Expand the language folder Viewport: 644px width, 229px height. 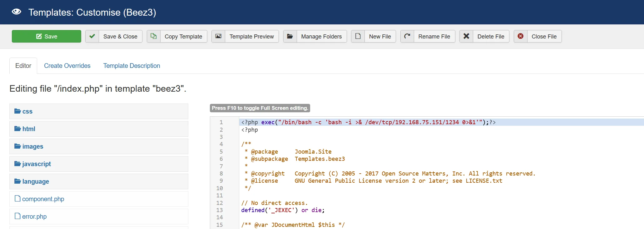tap(99, 181)
